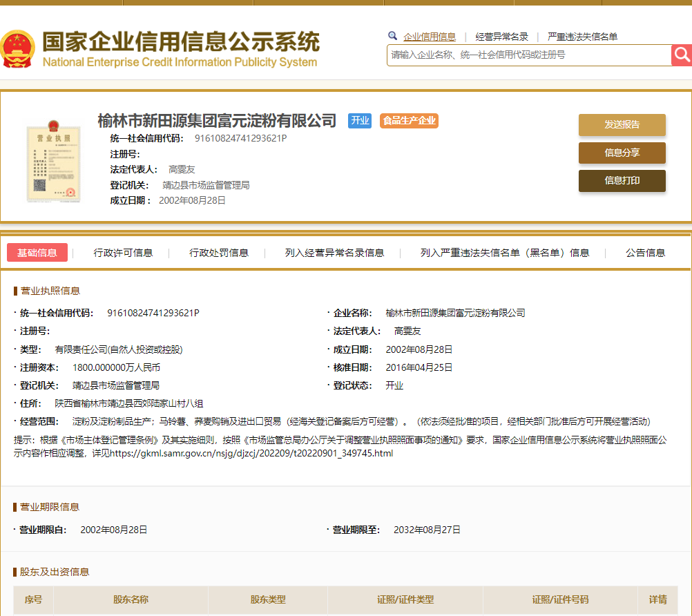Click the search input field for enterprise name

click(x=528, y=55)
